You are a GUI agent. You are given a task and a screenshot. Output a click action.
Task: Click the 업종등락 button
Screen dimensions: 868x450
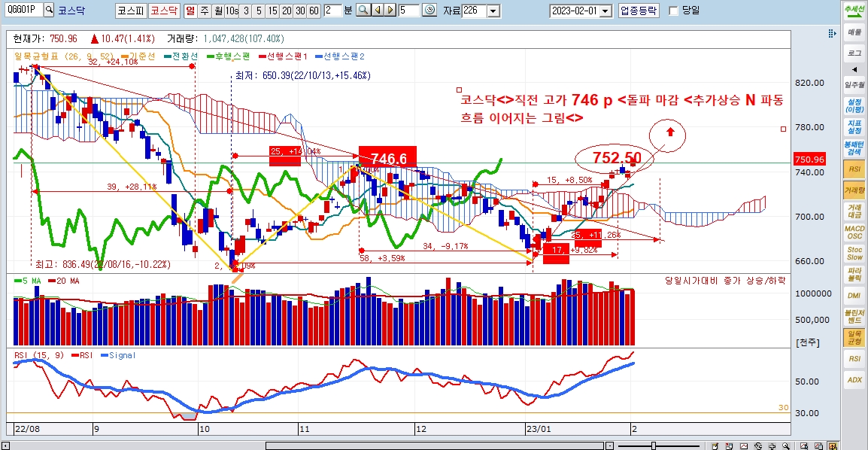tap(639, 11)
